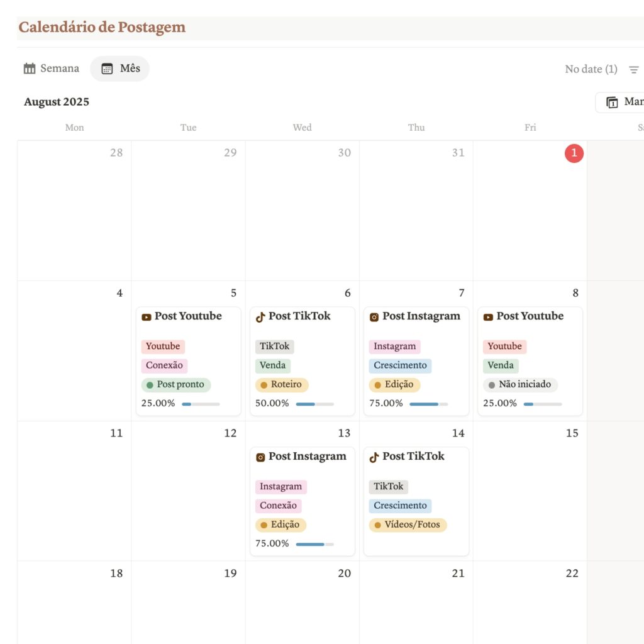This screenshot has height=644, width=644.
Task: Select the Mês tab
Action: click(119, 69)
